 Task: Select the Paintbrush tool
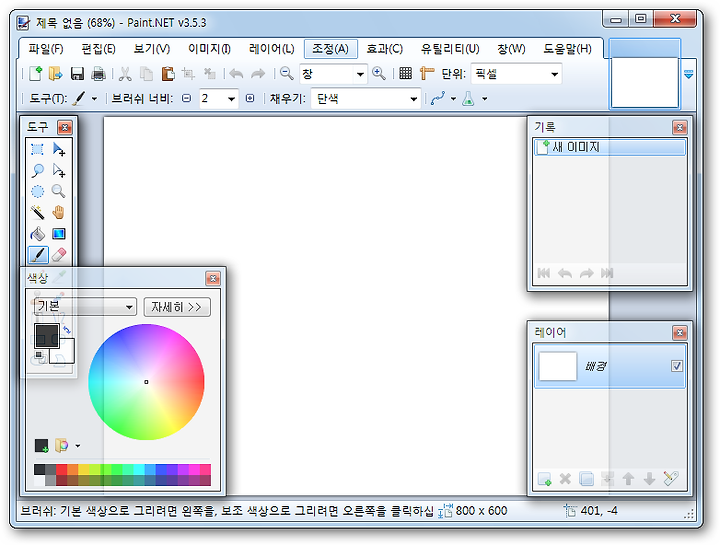click(38, 255)
